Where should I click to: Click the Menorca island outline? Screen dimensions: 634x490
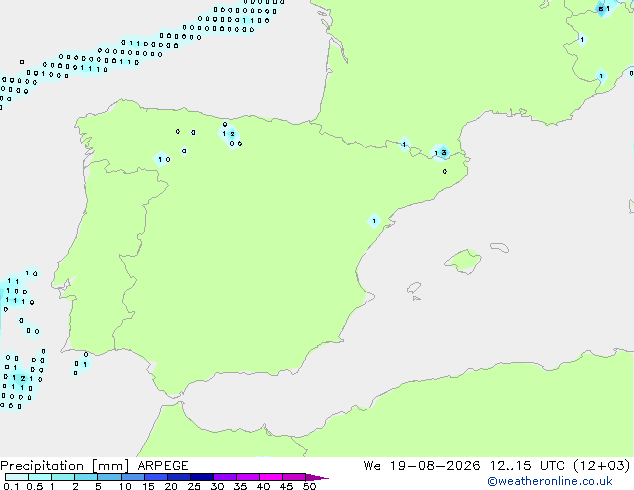coord(499,247)
